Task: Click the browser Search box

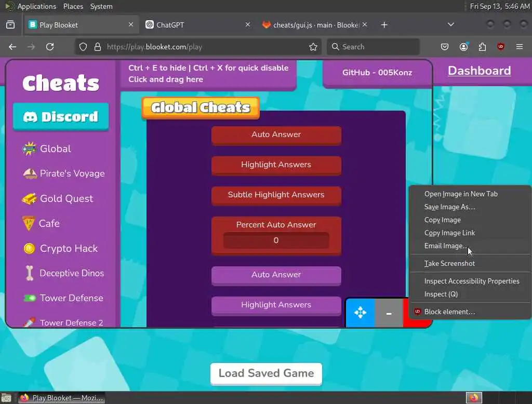Action: pos(373,47)
